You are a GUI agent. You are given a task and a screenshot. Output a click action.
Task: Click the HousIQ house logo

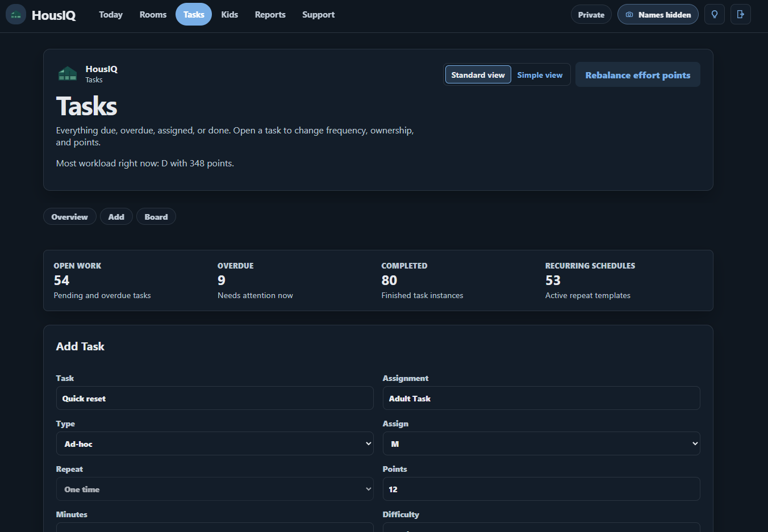pyautogui.click(x=15, y=14)
